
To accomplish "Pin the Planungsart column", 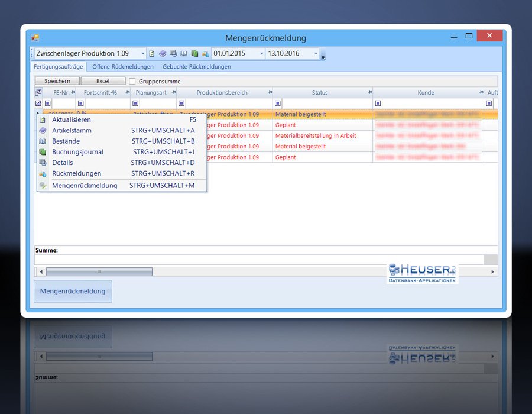I will coord(174,92).
